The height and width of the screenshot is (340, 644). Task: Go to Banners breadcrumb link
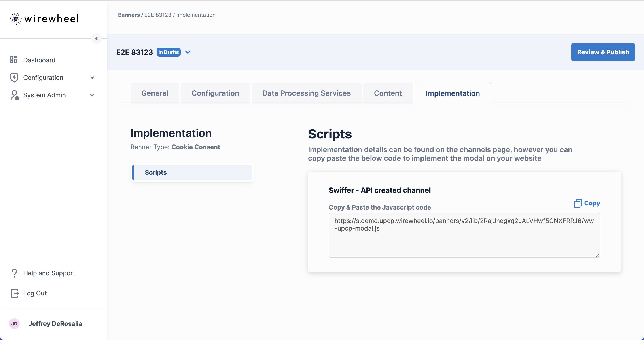pyautogui.click(x=129, y=15)
